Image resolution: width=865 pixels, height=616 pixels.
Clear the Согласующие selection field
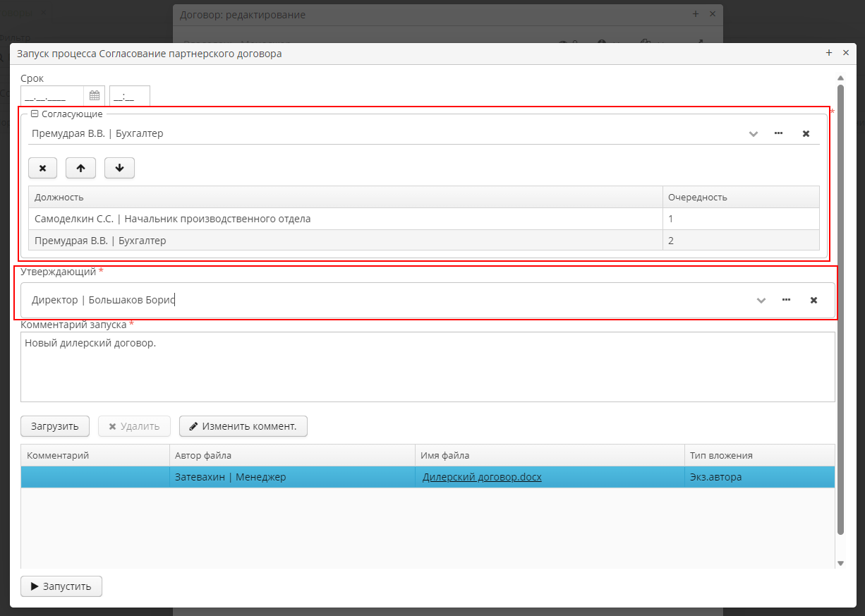click(x=806, y=133)
